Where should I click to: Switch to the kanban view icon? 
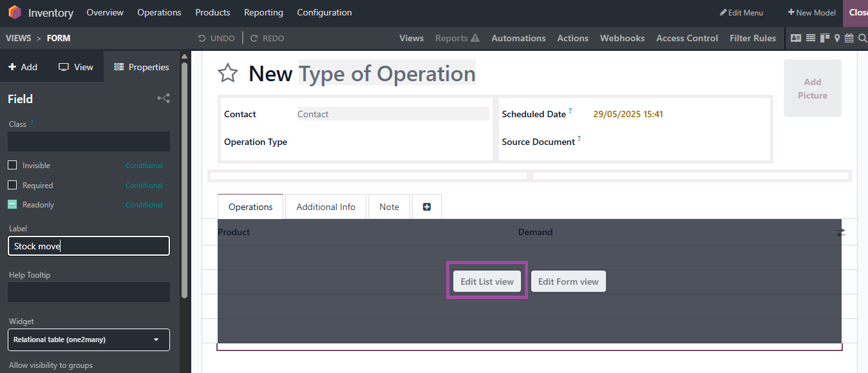click(824, 38)
